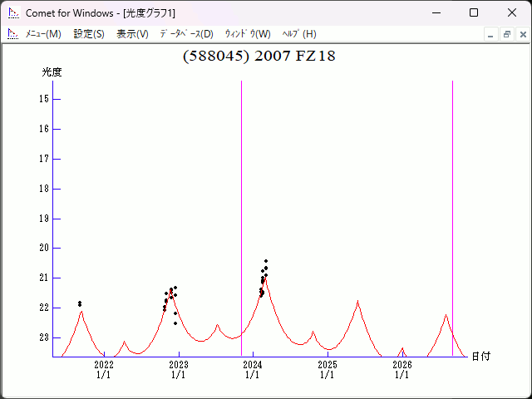Minimize the inner light curve graph window
Viewport: 532px width, 399px height.
[x=490, y=34]
